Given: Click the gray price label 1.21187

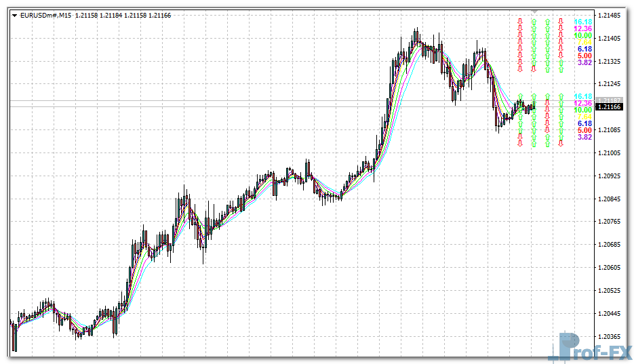Looking at the screenshot, I should point(608,100).
